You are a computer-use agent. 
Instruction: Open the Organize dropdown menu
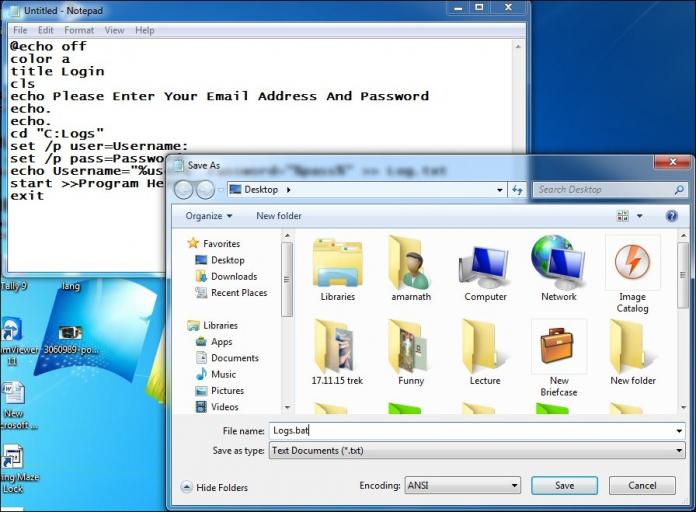(209, 216)
